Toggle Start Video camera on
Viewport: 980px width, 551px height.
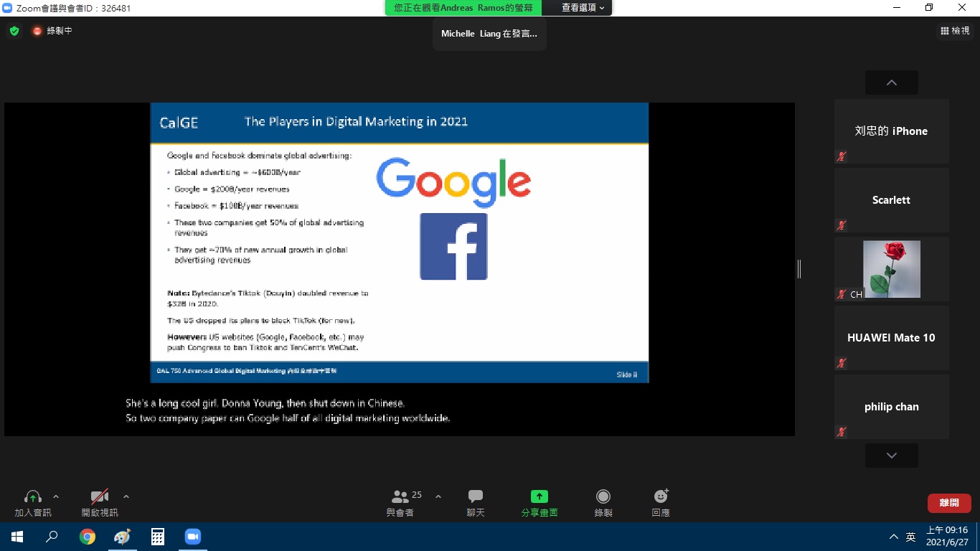(100, 496)
